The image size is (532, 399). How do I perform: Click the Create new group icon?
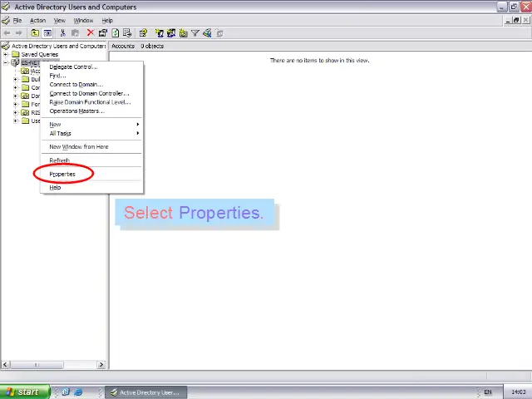171,33
